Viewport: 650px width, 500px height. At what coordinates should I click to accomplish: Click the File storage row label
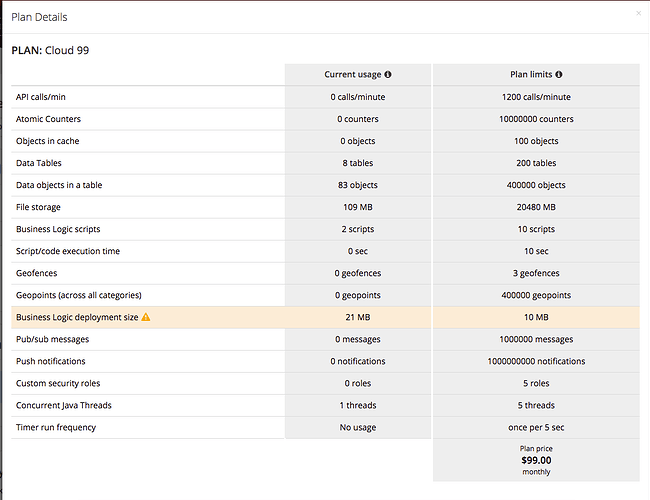39,207
